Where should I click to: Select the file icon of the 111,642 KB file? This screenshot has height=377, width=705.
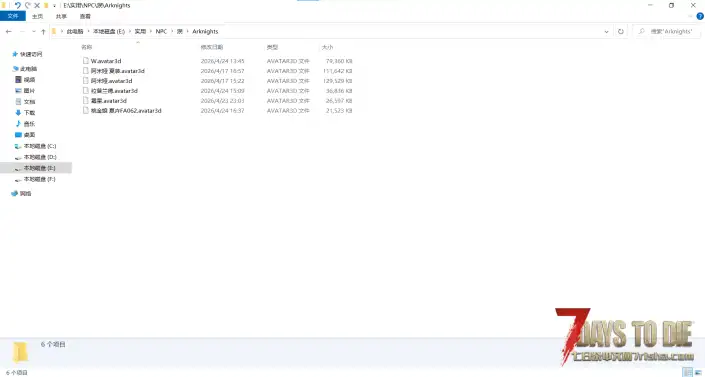86,71
